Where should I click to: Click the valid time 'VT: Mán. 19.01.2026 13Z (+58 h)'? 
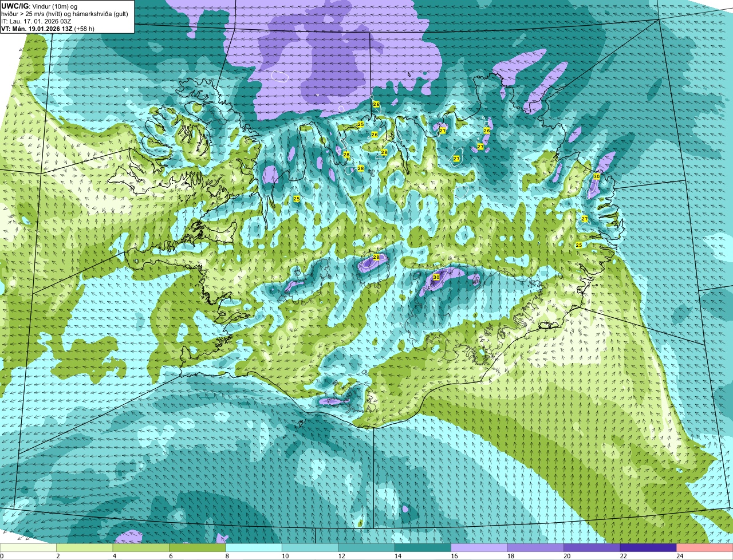point(48,28)
